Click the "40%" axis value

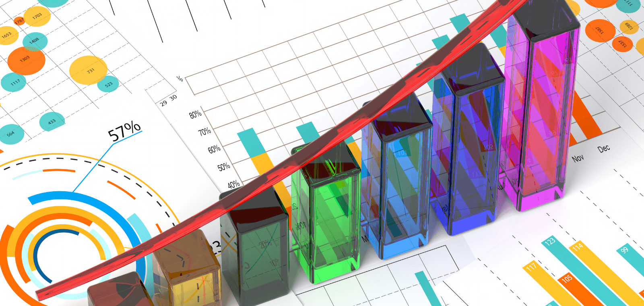(x=233, y=184)
